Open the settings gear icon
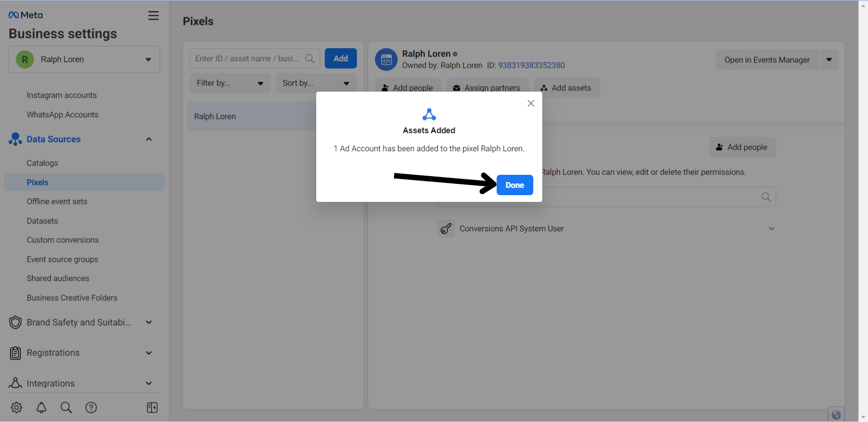The height and width of the screenshot is (422, 868). tap(17, 408)
